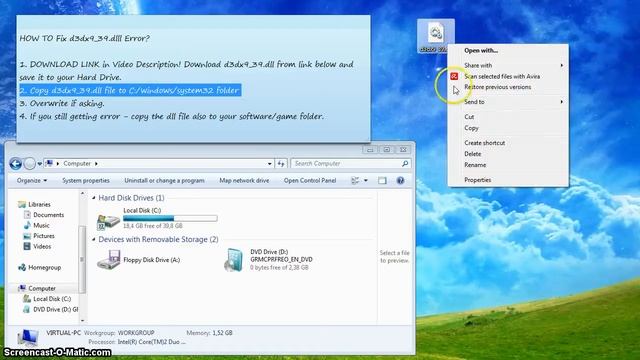The width and height of the screenshot is (640, 360).
Task: Click the search magnifier icon
Action: coord(405,164)
